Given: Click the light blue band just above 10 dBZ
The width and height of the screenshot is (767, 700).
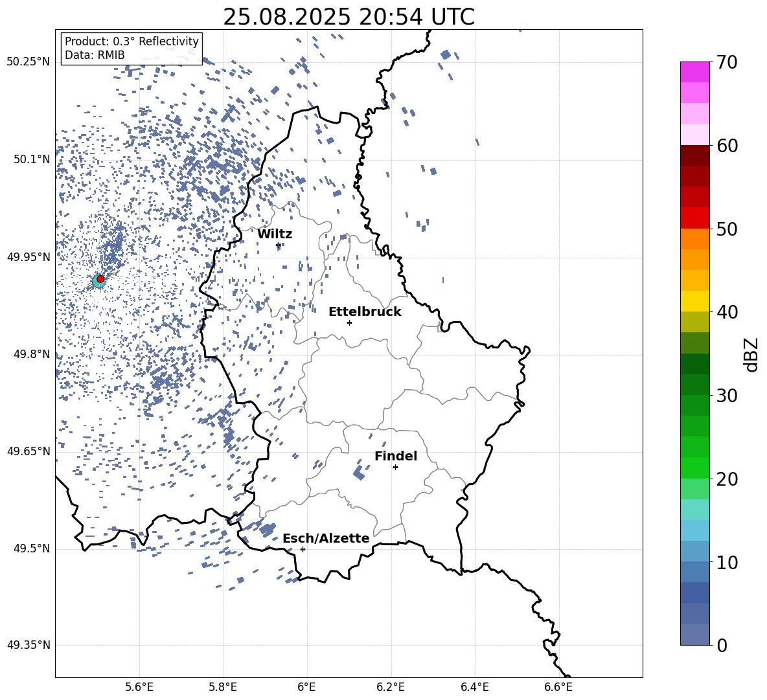Looking at the screenshot, I should (x=694, y=551).
